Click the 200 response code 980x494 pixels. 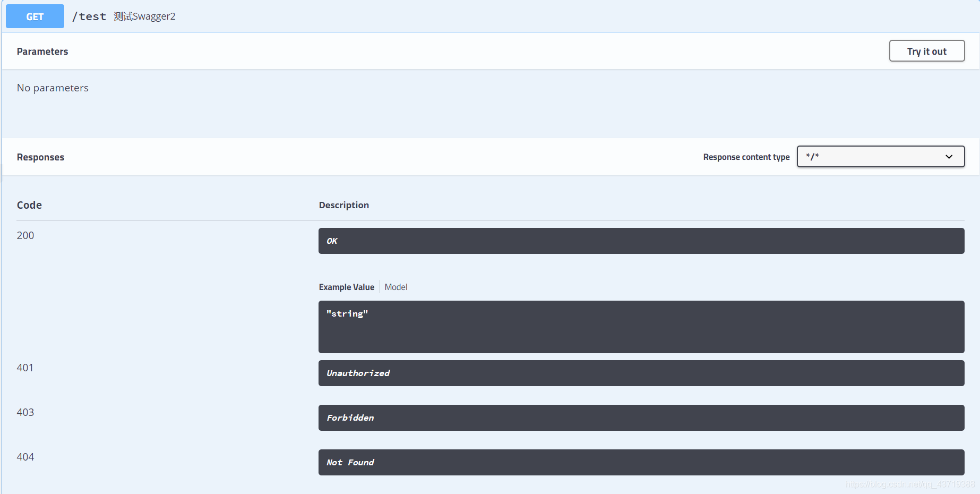25,235
